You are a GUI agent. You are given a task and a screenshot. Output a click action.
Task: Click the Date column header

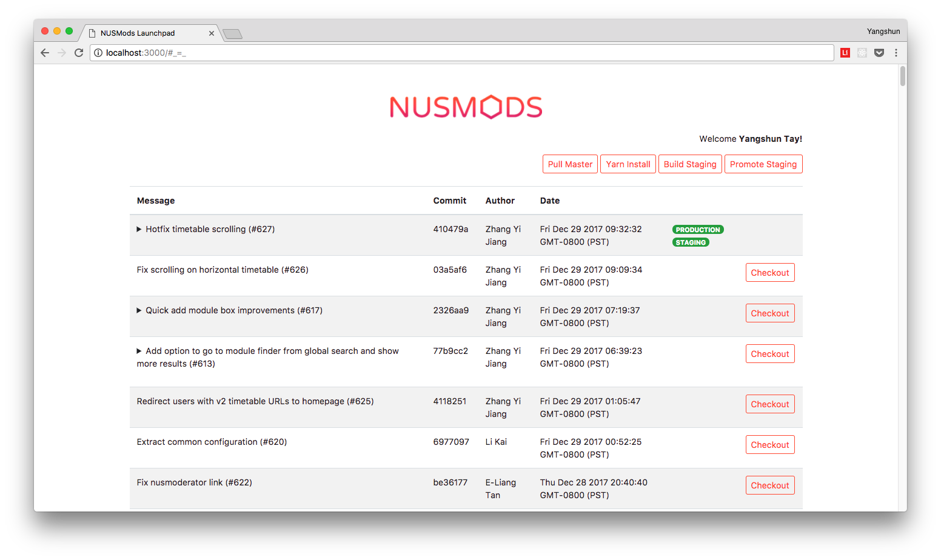coord(550,201)
